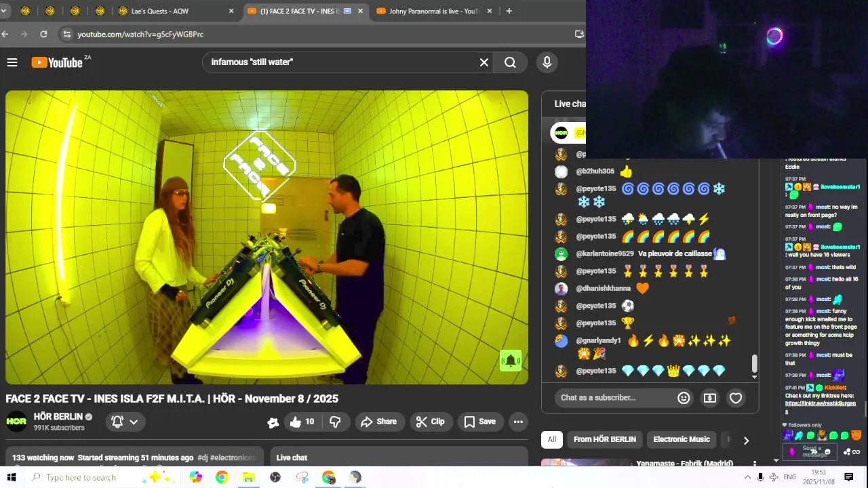Dislike the video with thumbs down
This screenshot has height=488, width=868.
coord(335,422)
